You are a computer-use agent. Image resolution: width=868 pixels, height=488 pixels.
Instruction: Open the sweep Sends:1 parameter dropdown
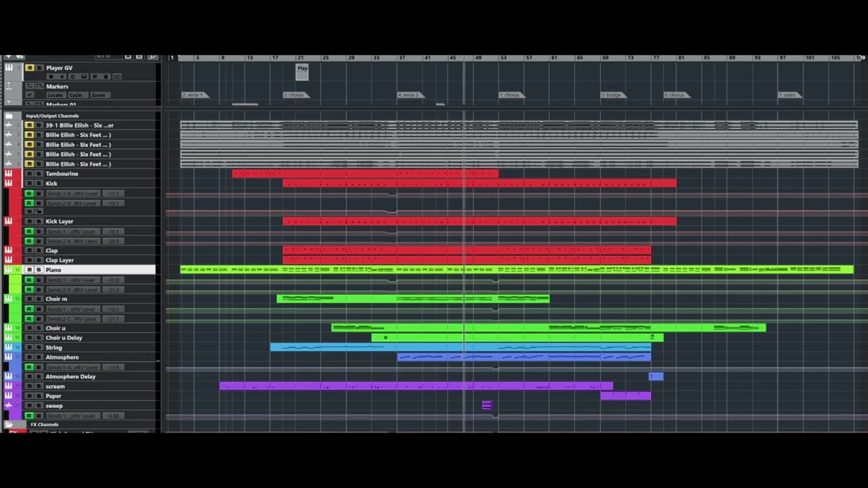pyautogui.click(x=73, y=415)
